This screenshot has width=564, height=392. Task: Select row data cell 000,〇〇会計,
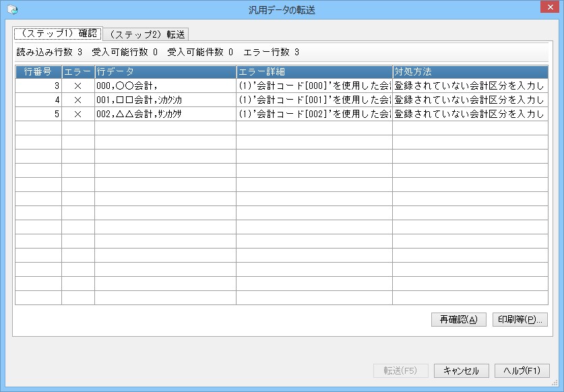click(x=166, y=86)
